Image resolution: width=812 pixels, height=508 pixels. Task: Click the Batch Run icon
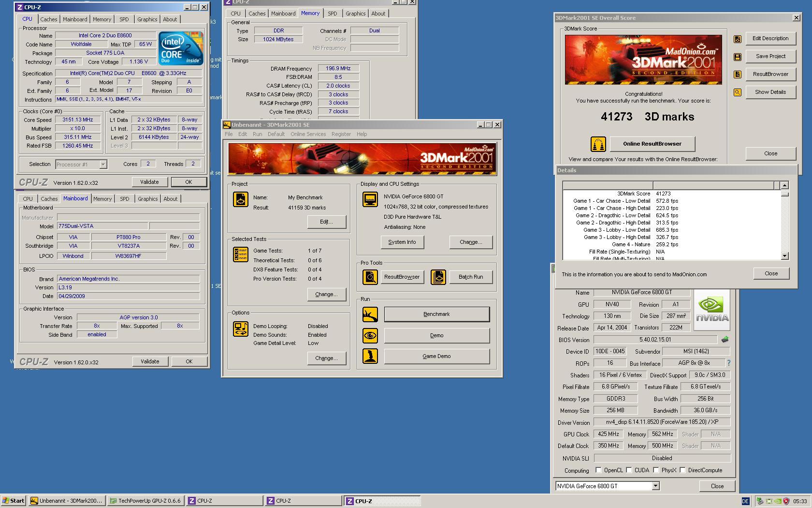pyautogui.click(x=438, y=277)
